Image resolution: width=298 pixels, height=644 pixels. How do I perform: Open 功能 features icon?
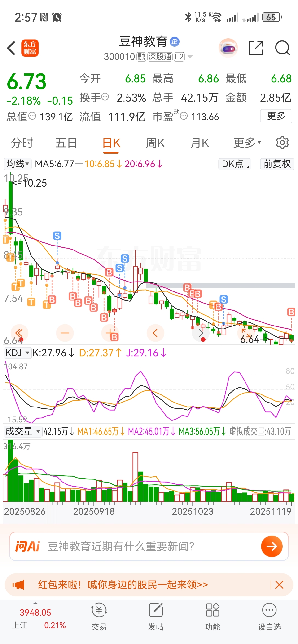point(213,616)
